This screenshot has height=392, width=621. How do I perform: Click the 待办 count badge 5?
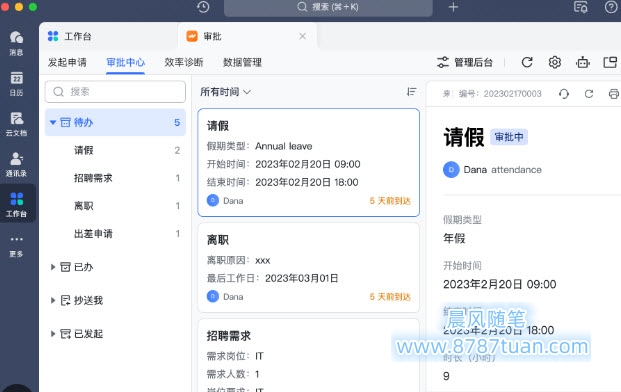pyautogui.click(x=177, y=122)
